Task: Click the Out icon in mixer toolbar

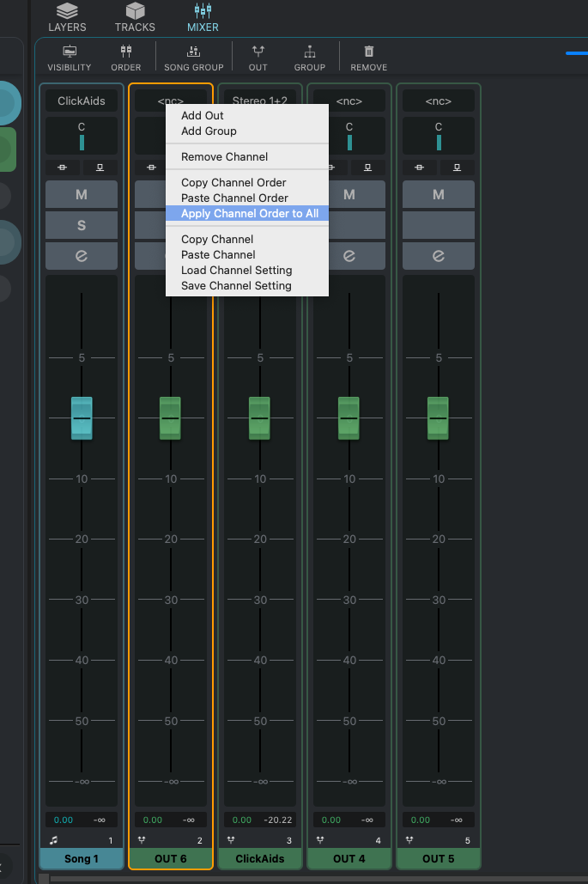Action: pyautogui.click(x=258, y=58)
